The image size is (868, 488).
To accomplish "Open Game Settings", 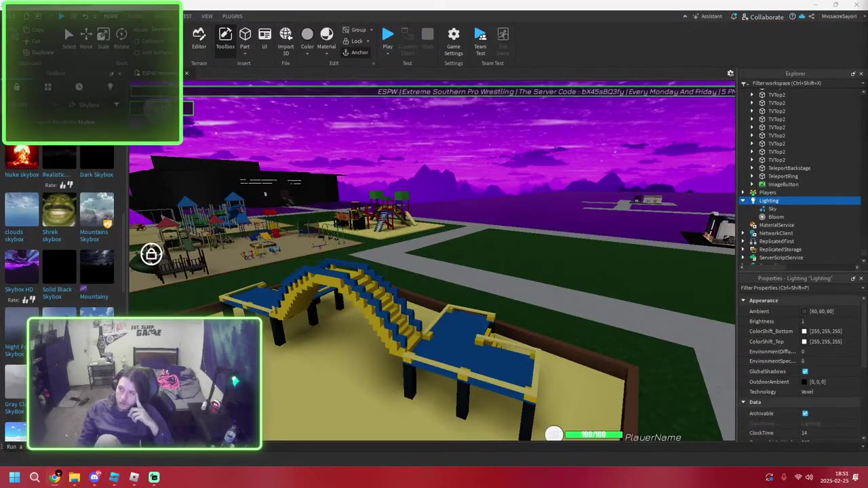I will coord(454,41).
